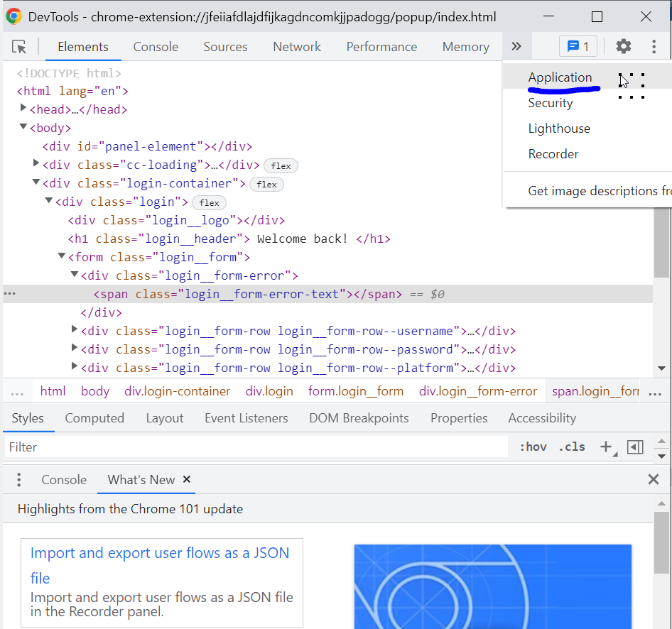The image size is (672, 629).
Task: Click div.login-container breadcrumb
Action: coord(177,391)
